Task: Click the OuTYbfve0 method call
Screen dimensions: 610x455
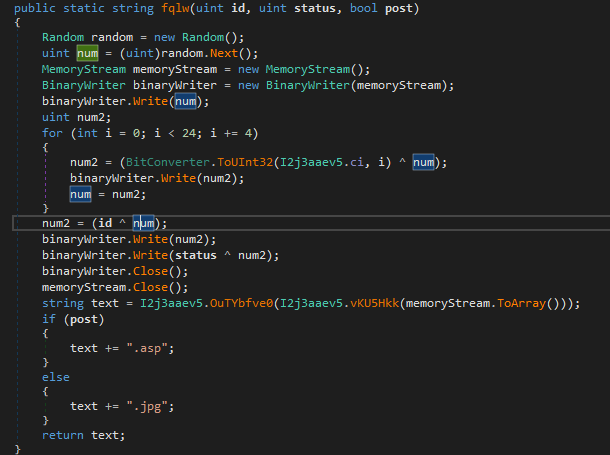Action: (242, 303)
